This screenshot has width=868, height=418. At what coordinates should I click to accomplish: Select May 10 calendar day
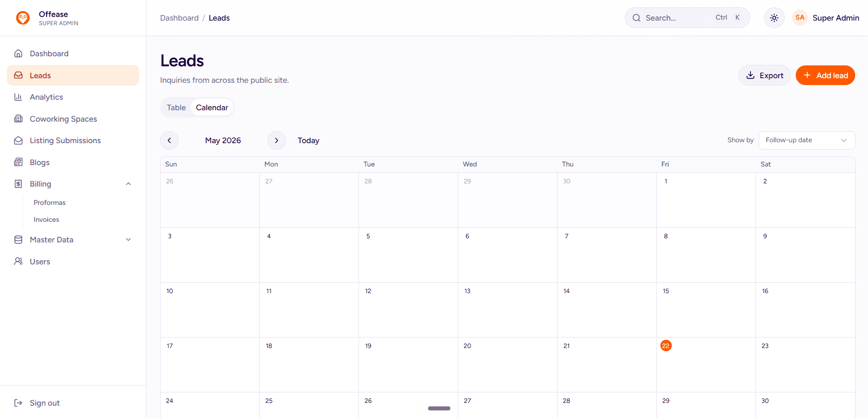click(209, 310)
